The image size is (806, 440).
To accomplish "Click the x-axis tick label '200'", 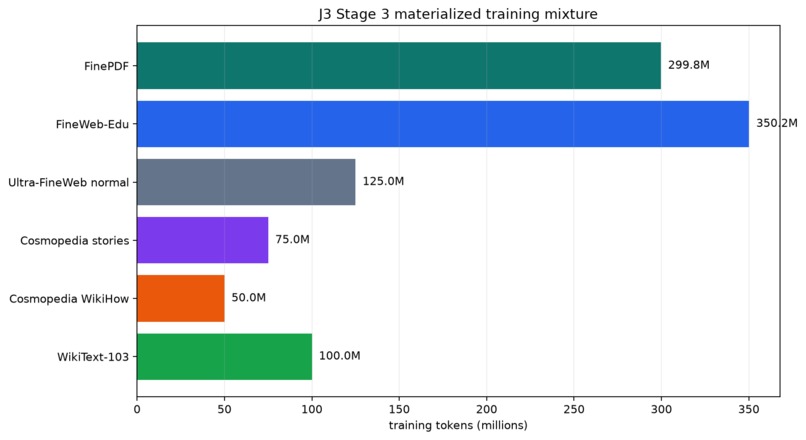I will (x=487, y=409).
